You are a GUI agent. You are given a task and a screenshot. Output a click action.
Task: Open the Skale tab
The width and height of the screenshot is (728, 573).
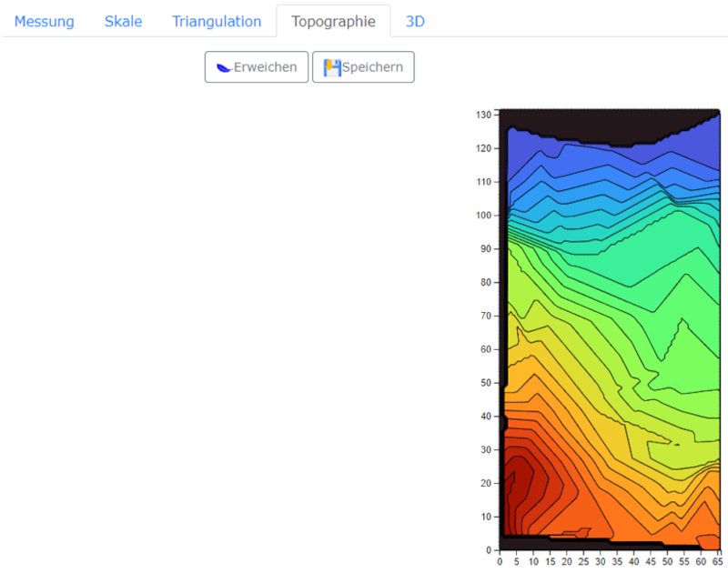click(x=123, y=21)
